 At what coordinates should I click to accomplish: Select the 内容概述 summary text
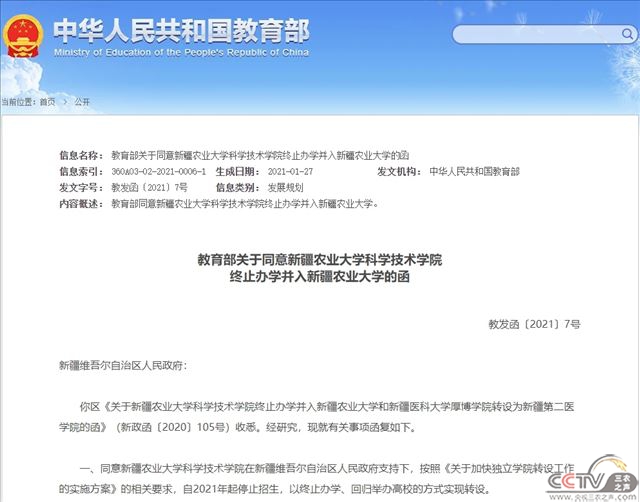pos(245,204)
